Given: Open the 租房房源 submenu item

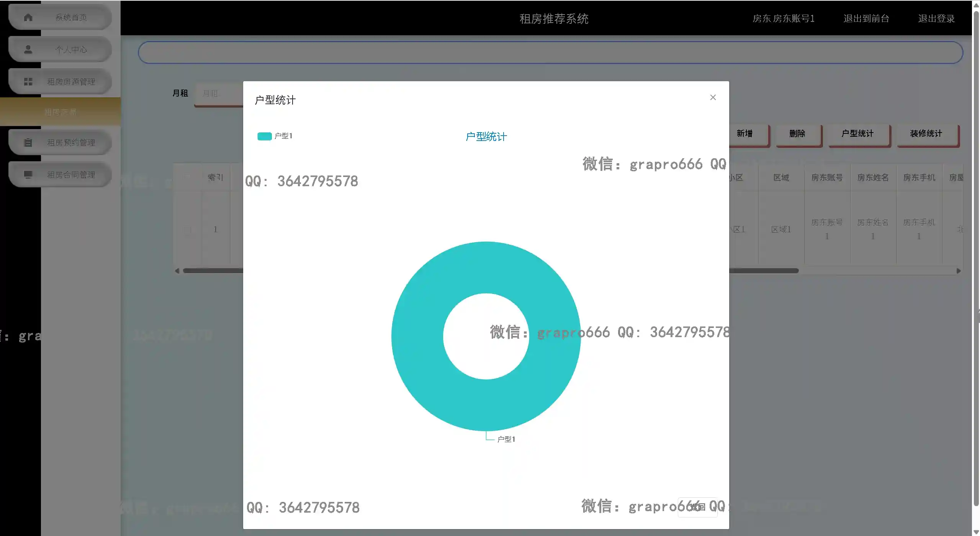Looking at the screenshot, I should tap(60, 112).
